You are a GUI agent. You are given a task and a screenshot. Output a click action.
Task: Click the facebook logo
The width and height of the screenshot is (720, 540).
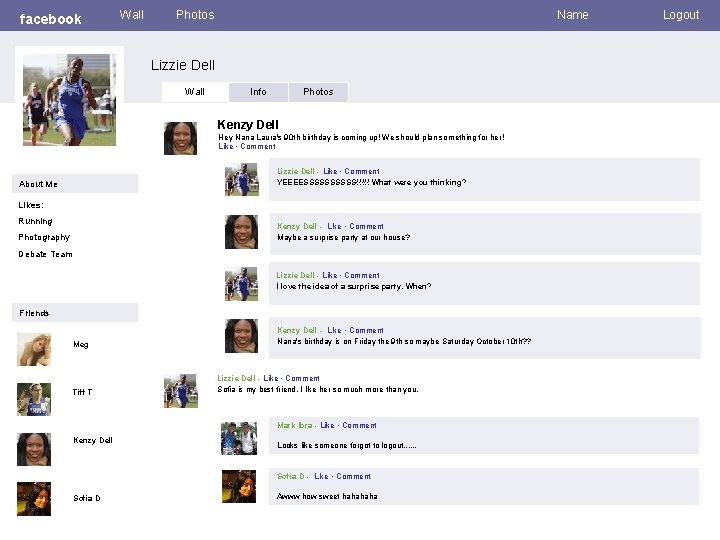point(51,19)
